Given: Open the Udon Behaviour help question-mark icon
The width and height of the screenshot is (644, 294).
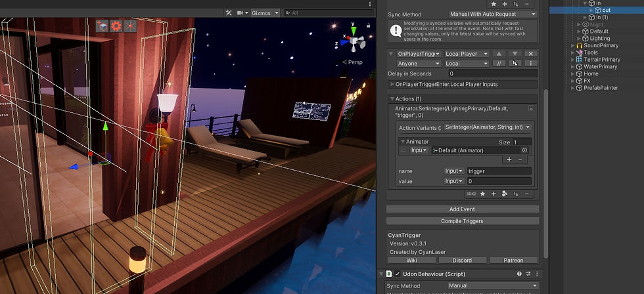Looking at the screenshot, I should pyautogui.click(x=520, y=274).
